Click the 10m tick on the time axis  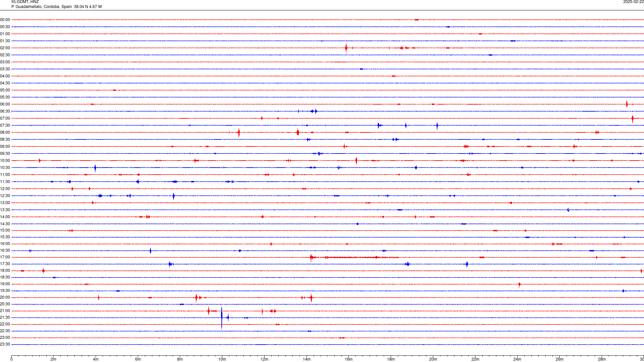point(222,359)
